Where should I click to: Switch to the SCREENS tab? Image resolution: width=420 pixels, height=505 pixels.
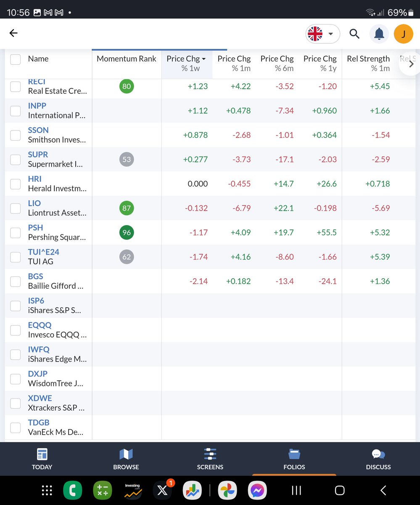tap(210, 459)
